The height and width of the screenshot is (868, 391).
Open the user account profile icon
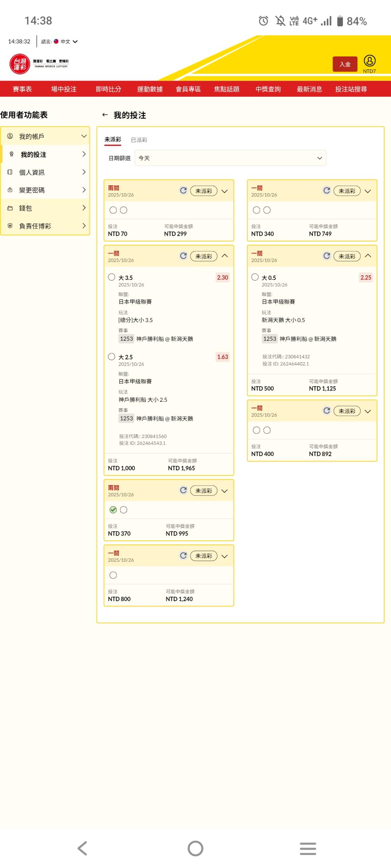(369, 61)
